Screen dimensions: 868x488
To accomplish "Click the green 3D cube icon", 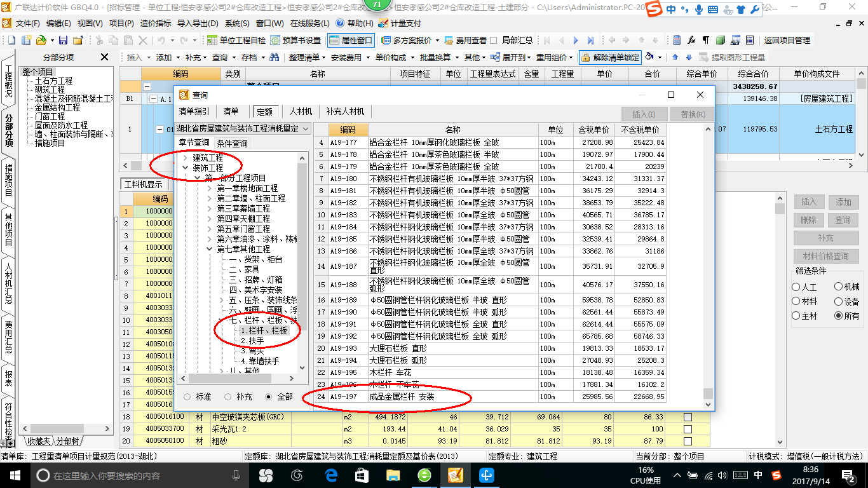I will (721, 40).
